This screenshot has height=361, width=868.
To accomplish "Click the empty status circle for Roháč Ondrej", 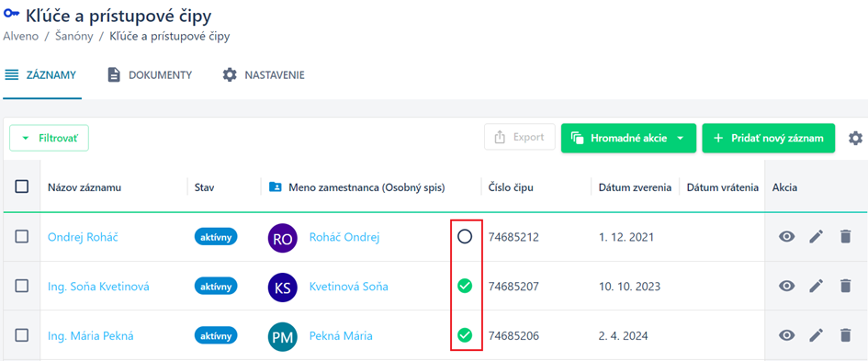I will click(x=465, y=237).
